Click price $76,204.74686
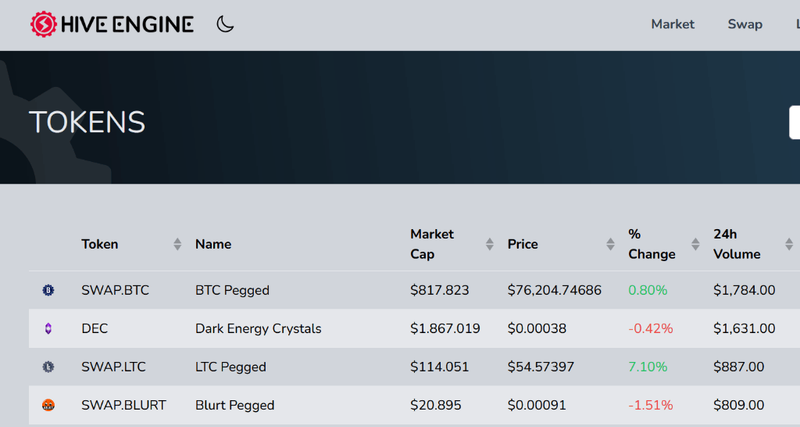This screenshot has width=800, height=427. [554, 290]
